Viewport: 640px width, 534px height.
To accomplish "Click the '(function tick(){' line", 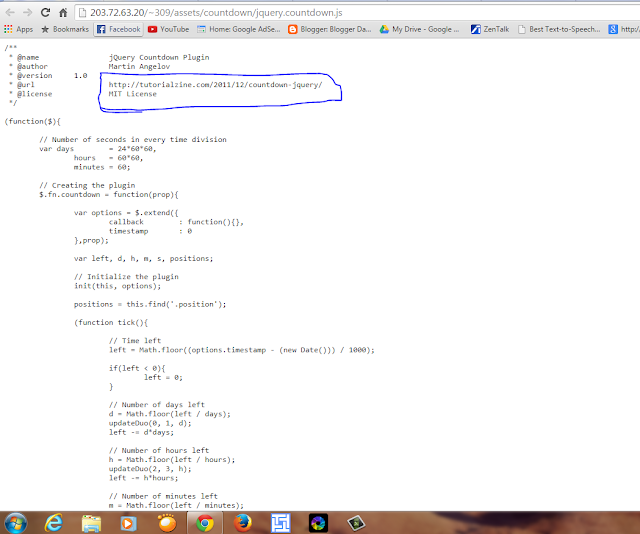I will pyautogui.click(x=111, y=323).
